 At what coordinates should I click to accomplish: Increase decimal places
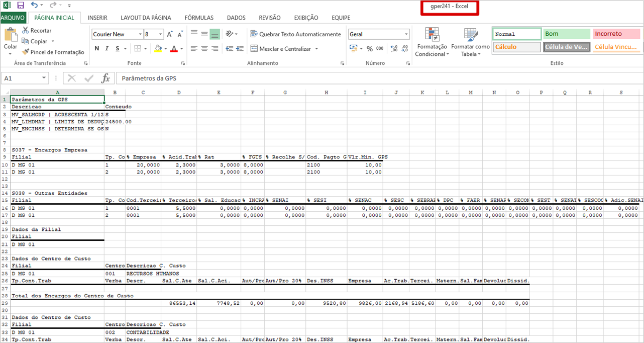[x=394, y=49]
